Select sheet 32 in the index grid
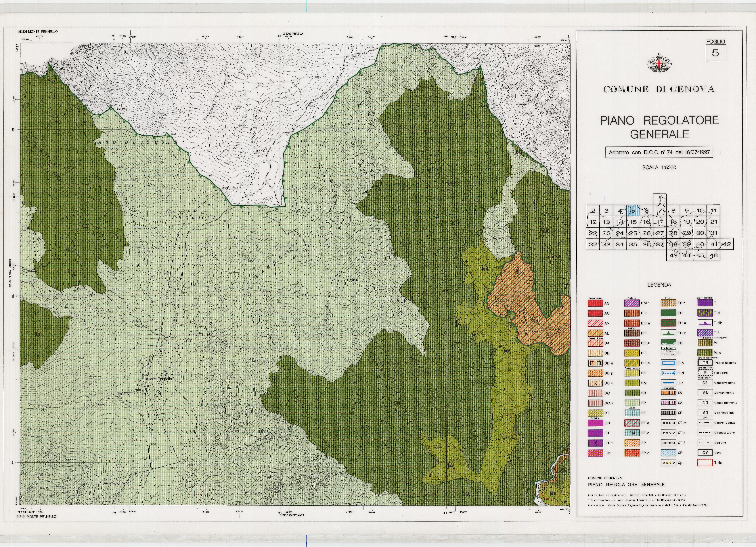756x547 pixels. pyautogui.click(x=593, y=244)
